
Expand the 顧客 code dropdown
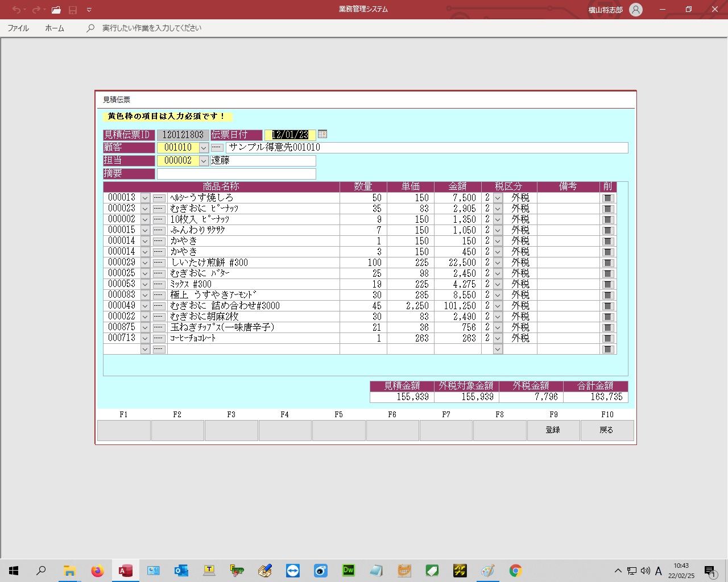coord(204,148)
